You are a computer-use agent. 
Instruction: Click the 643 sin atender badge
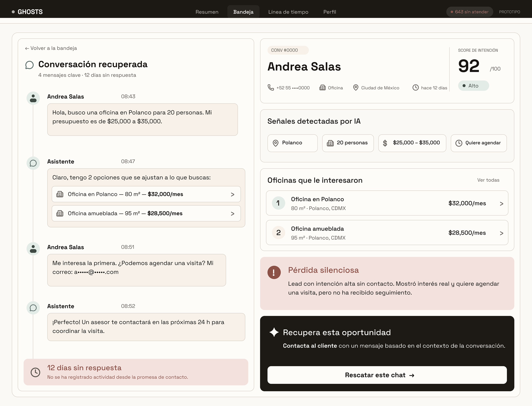point(469,12)
